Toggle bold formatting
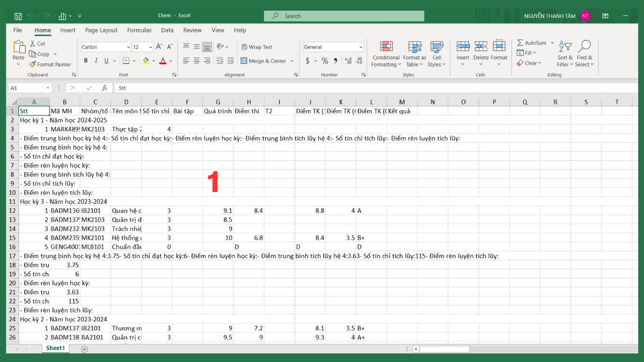Viewport: 644px width, 362px height. (85, 61)
